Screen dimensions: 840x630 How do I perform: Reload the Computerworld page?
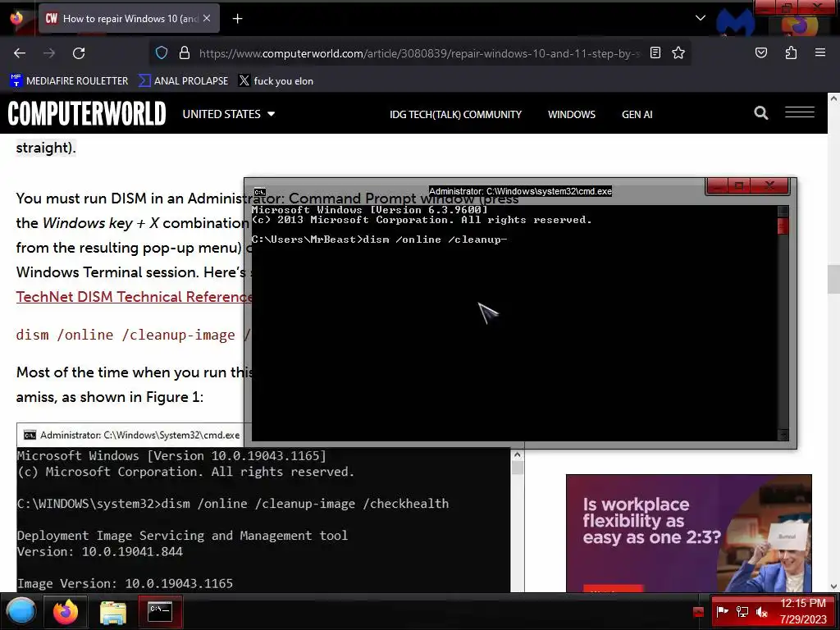(79, 53)
